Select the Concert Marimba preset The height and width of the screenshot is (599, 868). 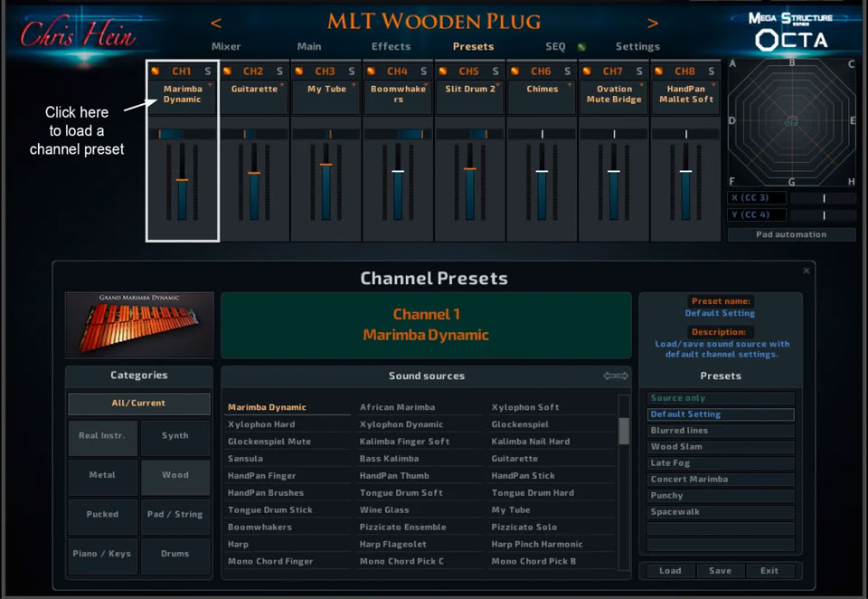pos(721,480)
